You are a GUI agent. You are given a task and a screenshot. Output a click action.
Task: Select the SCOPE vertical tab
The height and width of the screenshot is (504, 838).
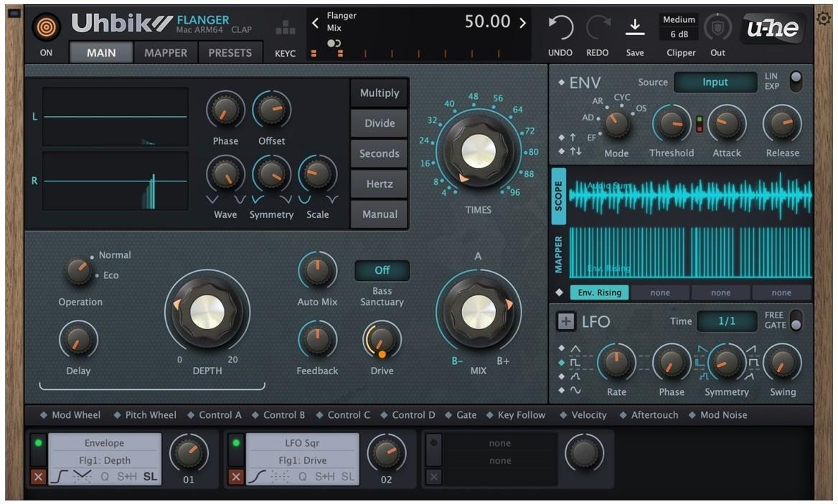click(x=558, y=196)
